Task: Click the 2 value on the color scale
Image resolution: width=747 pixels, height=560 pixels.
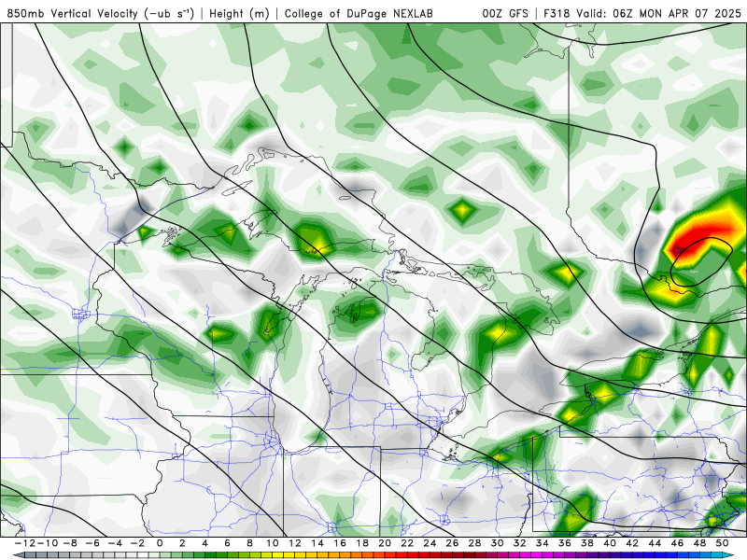Action: (182, 543)
